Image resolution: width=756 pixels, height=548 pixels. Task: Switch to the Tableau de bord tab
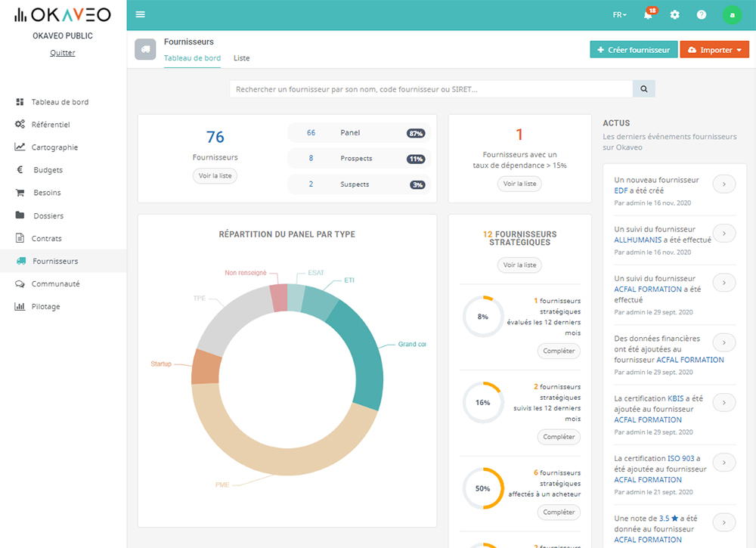(x=192, y=58)
